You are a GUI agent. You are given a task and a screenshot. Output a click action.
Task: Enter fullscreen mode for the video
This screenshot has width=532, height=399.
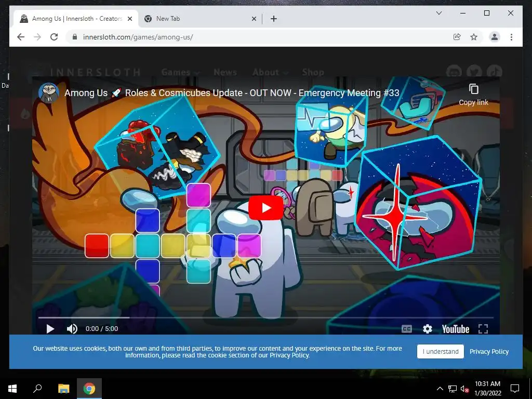click(483, 329)
